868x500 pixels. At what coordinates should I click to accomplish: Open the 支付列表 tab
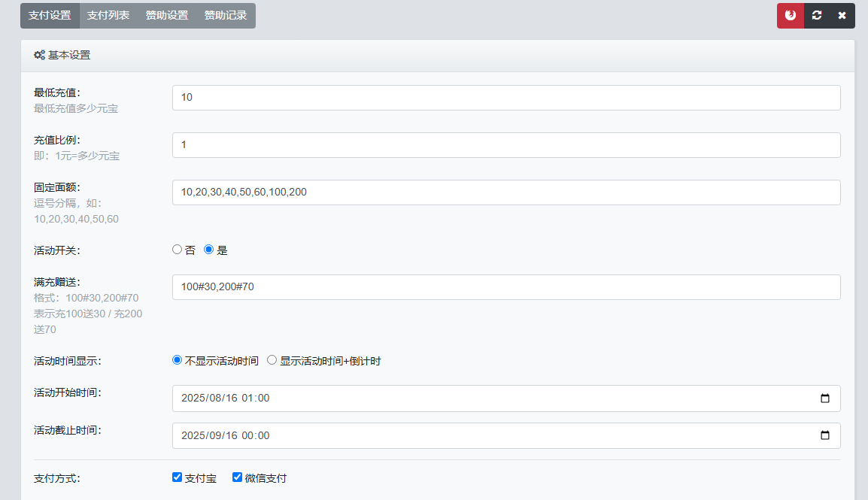point(108,16)
